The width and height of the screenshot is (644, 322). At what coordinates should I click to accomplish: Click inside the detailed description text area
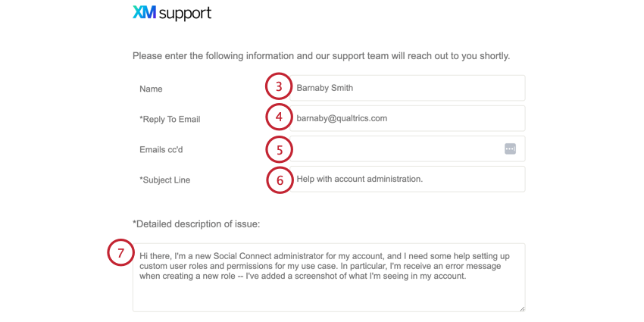click(329, 277)
